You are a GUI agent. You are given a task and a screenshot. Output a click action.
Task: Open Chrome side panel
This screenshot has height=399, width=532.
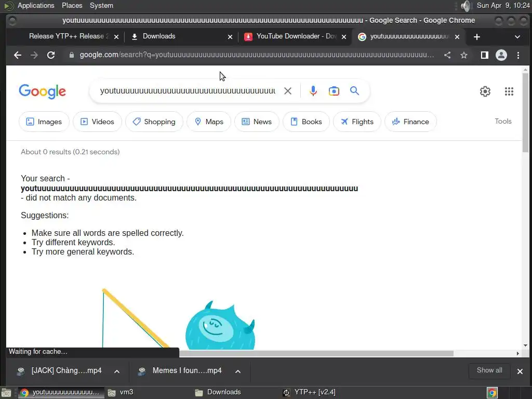(485, 55)
